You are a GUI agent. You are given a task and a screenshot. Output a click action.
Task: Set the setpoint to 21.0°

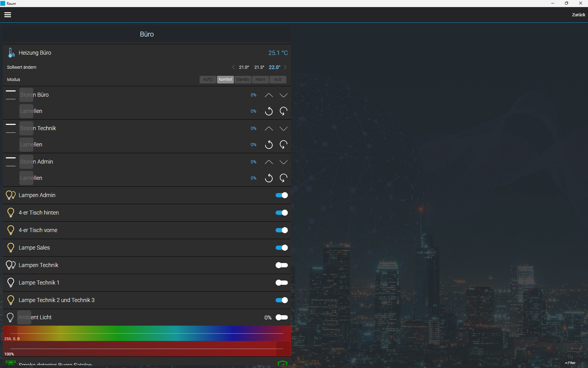pyautogui.click(x=244, y=67)
